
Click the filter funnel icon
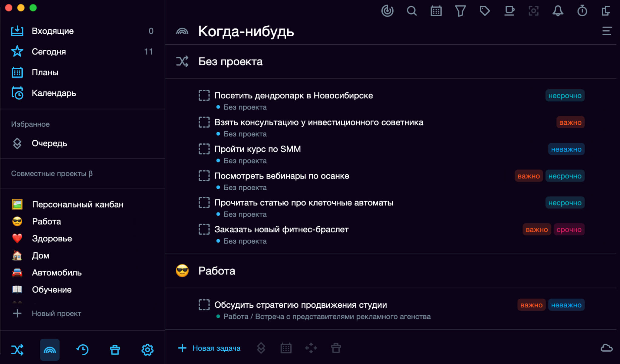[460, 11]
